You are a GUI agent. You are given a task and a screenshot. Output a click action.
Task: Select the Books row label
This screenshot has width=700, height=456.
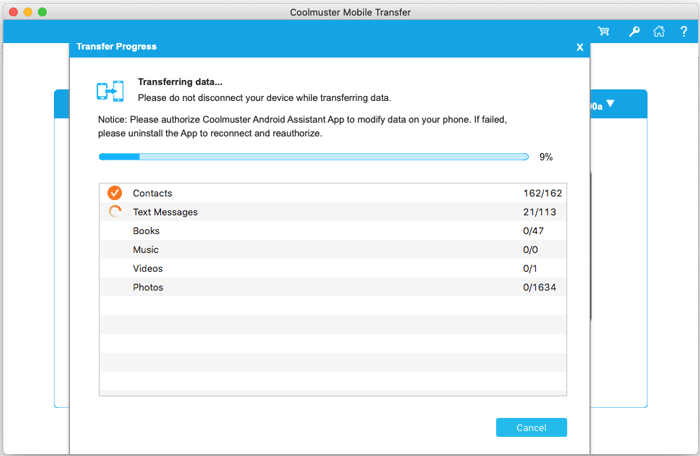coord(146,230)
